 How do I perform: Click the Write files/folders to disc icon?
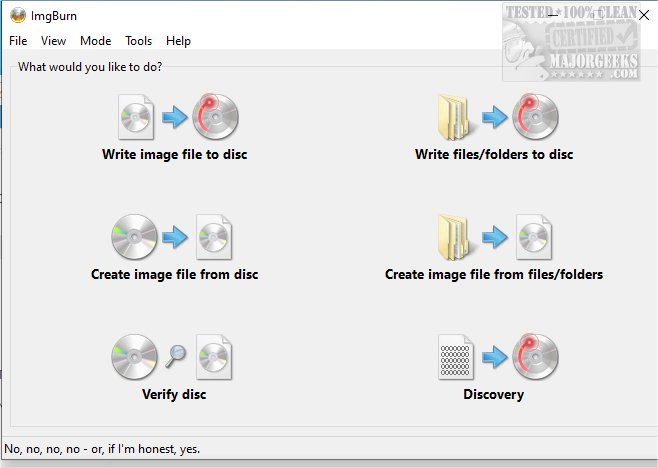[494, 117]
